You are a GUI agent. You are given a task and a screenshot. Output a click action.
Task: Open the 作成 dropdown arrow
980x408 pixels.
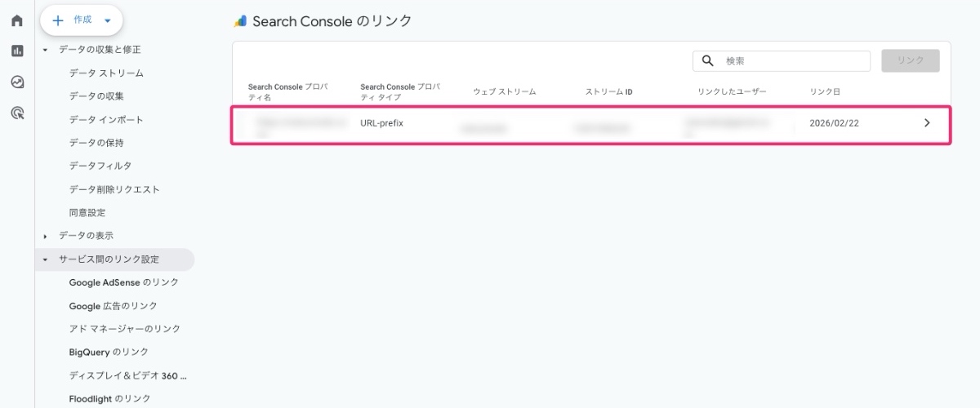pyautogui.click(x=108, y=20)
